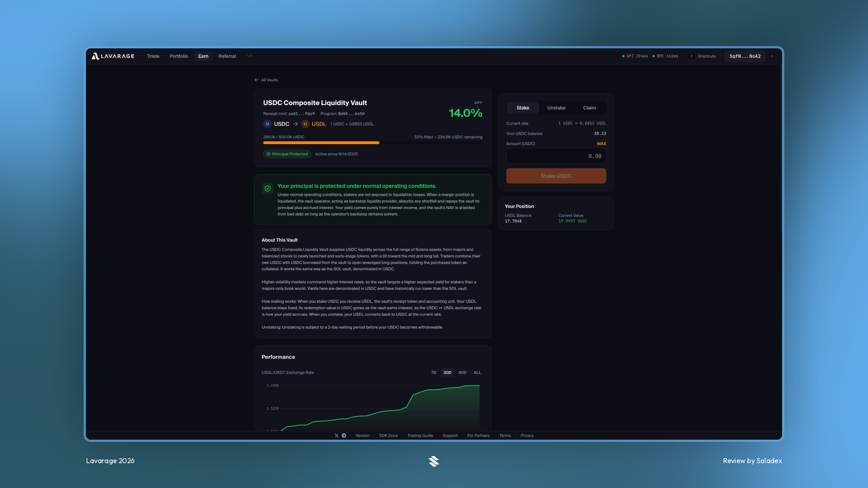Screen dimensions: 868x488
Task: Open the Telegram link in footer
Action: (344, 436)
